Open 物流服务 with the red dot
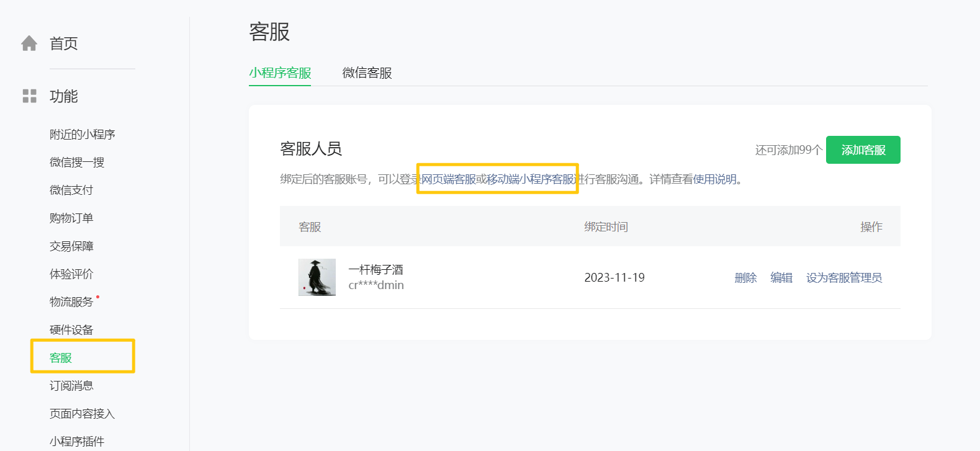Image resolution: width=980 pixels, height=451 pixels. click(71, 302)
